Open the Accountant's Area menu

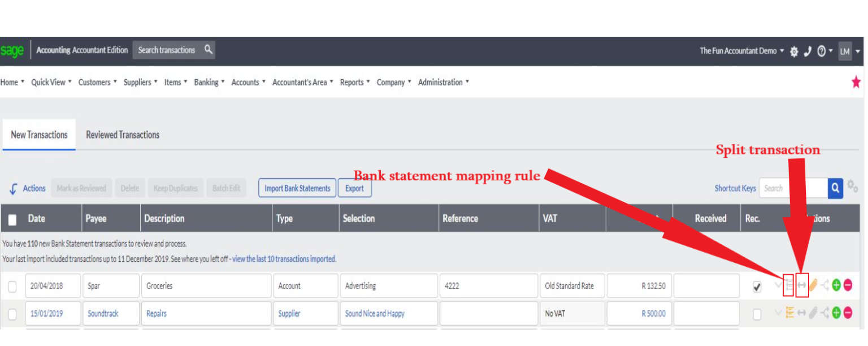click(302, 82)
